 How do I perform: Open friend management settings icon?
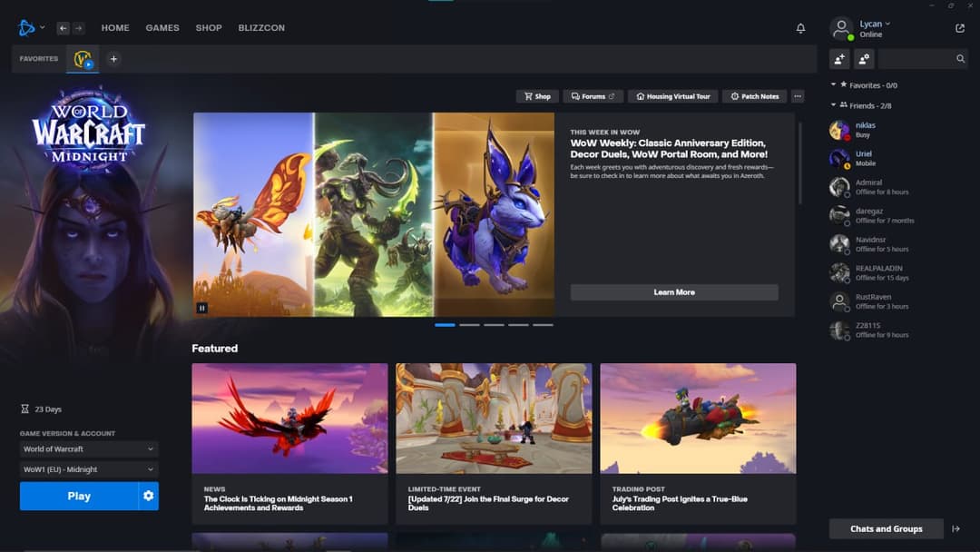pyautogui.click(x=864, y=59)
